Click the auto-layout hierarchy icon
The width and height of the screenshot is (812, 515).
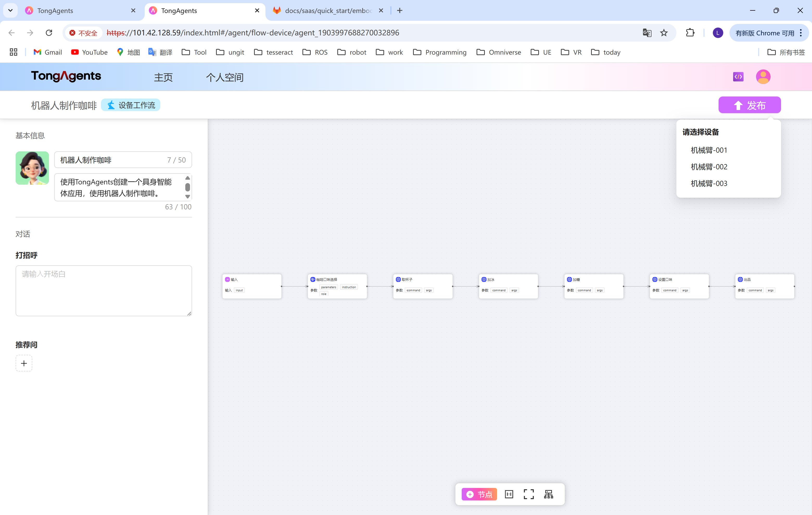click(548, 494)
